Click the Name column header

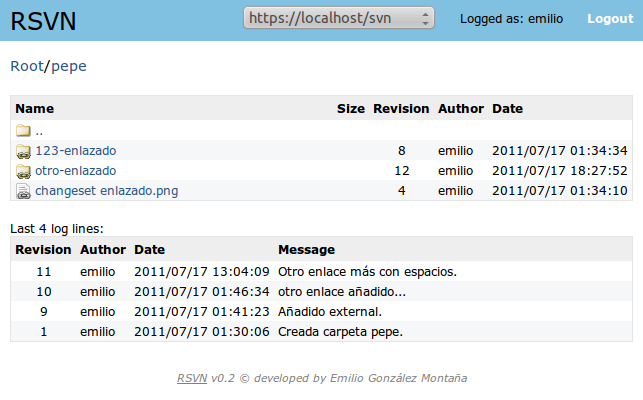[34, 109]
